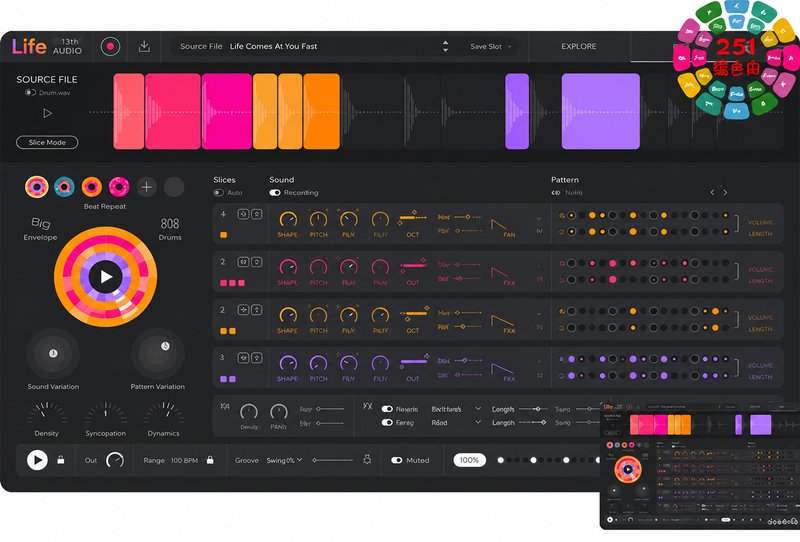This screenshot has height=542, width=800.
Task: Click the bottom bar round play button
Action: pos(37,460)
